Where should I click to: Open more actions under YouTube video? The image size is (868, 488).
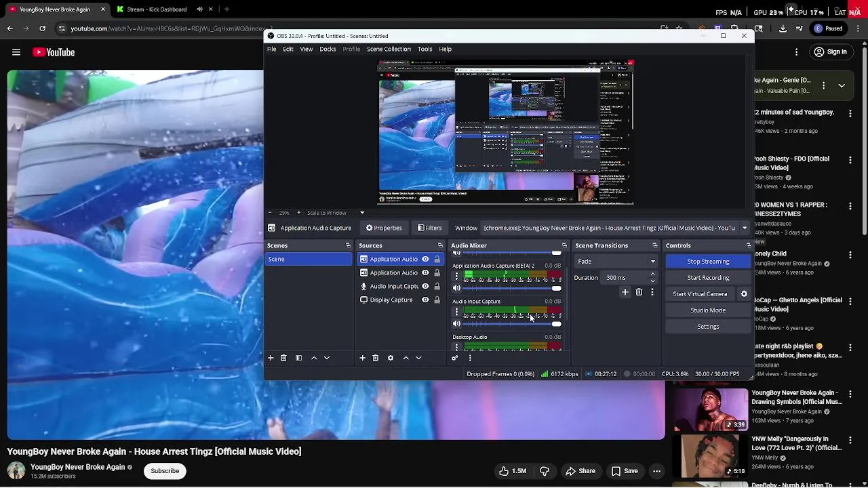(656, 471)
